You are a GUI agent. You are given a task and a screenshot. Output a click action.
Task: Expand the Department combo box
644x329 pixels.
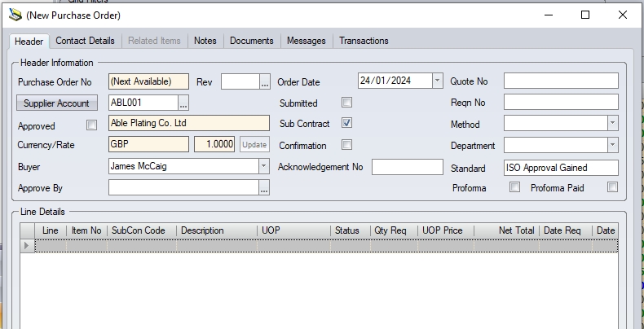coord(612,145)
